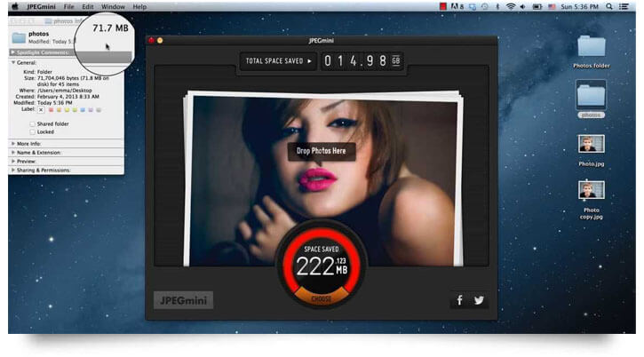Click the red square menu bar icon
The width and height of the screenshot is (644, 357).
pyautogui.click(x=442, y=6)
